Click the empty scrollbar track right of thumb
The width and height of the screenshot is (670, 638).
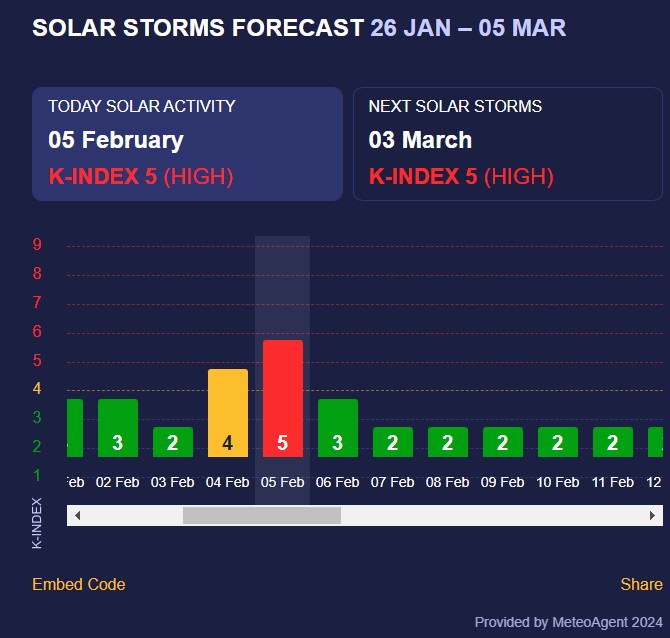coord(490,515)
